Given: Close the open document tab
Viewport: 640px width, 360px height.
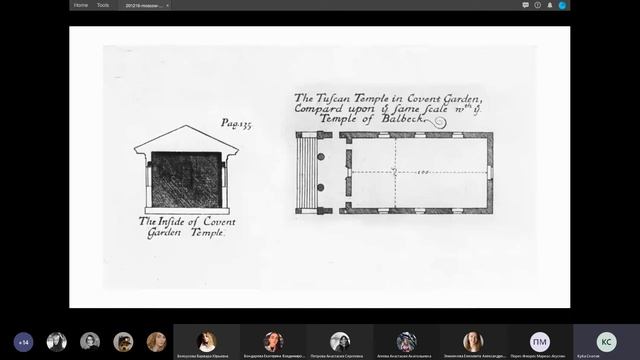Looking at the screenshot, I should coord(167,6).
